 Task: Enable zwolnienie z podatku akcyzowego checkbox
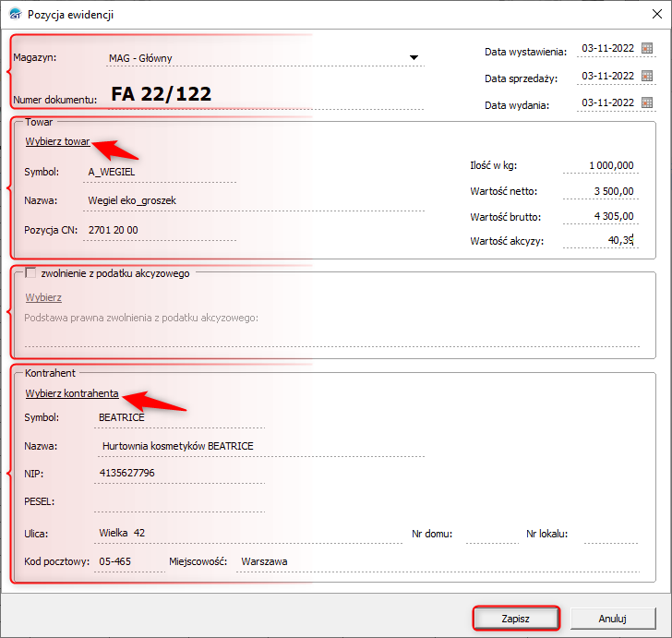(30, 272)
